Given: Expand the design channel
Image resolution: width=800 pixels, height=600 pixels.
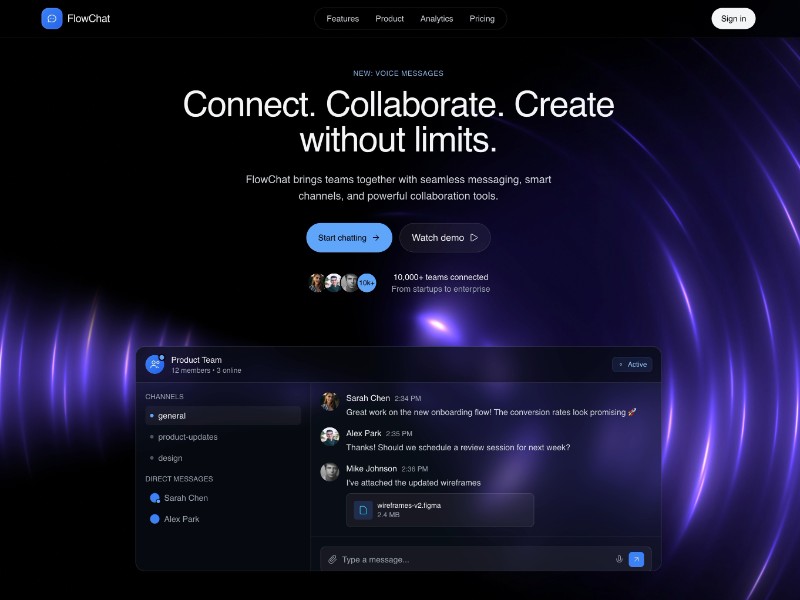Looking at the screenshot, I should (x=171, y=457).
